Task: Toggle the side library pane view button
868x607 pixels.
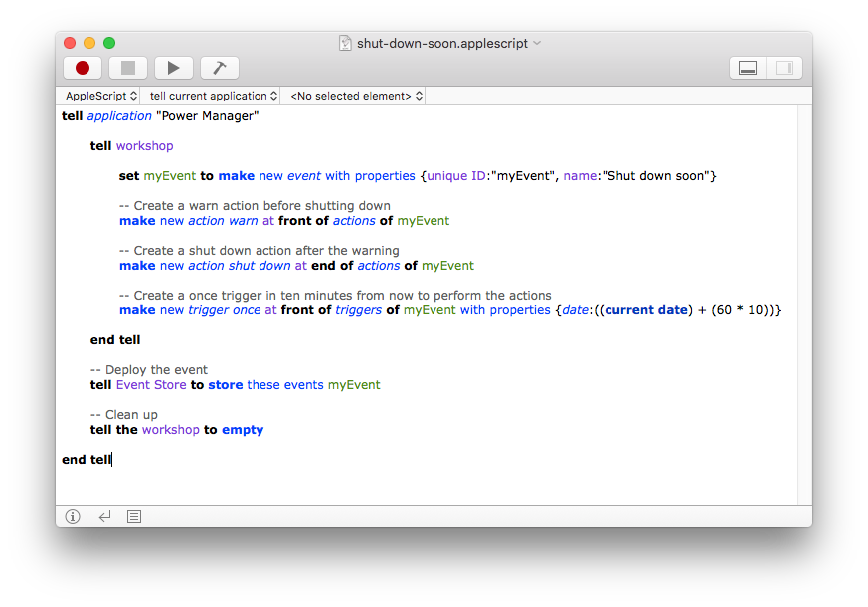Action: tap(783, 68)
